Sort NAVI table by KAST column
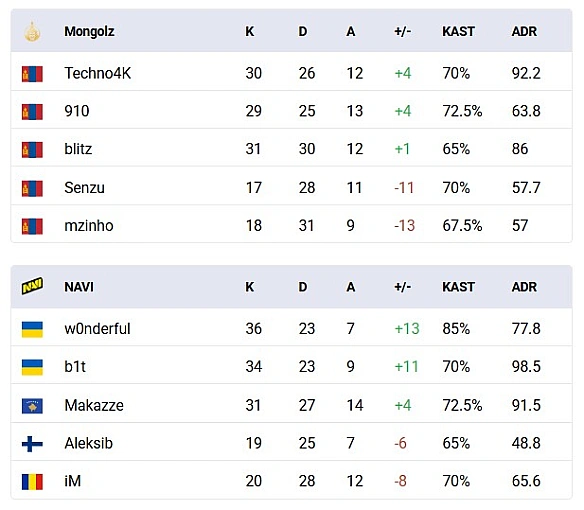 coord(458,287)
